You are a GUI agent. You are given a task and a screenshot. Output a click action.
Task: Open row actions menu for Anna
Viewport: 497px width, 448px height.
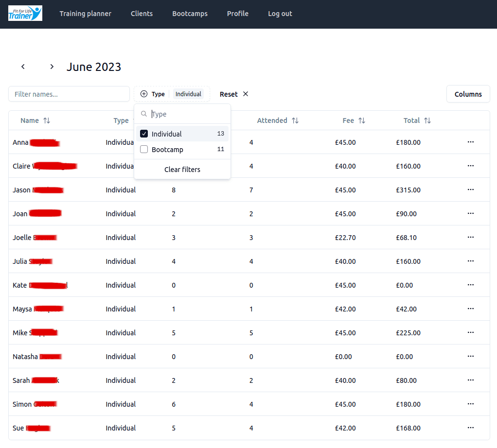(470, 142)
